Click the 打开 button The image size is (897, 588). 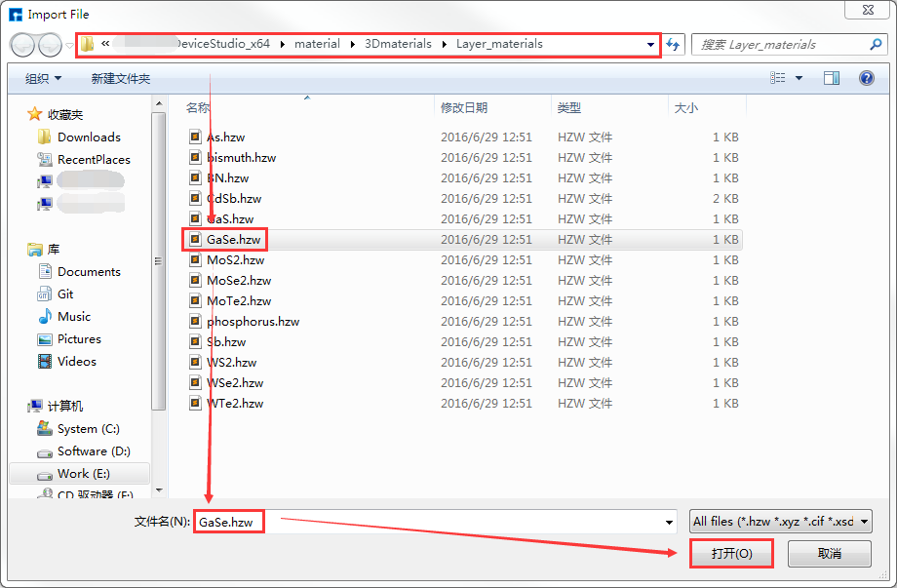[x=731, y=553]
